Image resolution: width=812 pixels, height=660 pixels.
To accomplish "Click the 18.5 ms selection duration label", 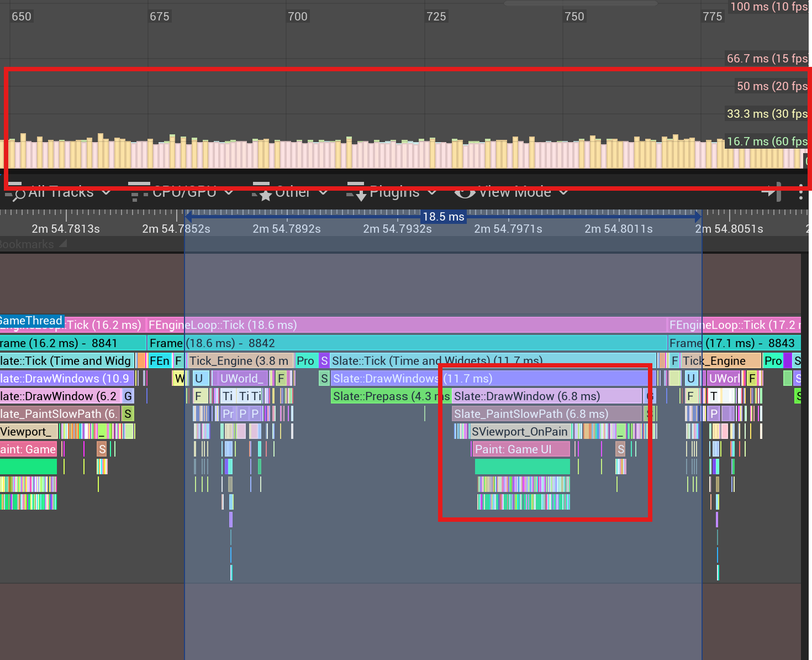I will 443,217.
